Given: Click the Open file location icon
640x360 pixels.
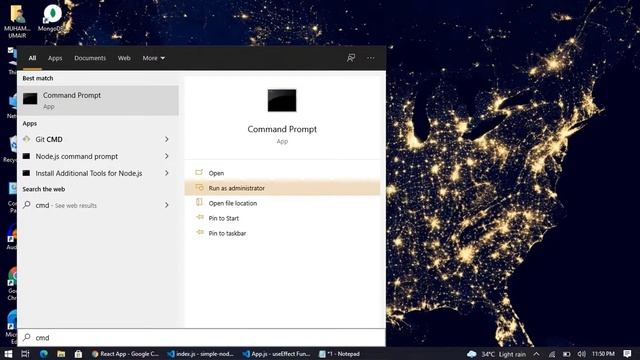Looking at the screenshot, I should pyautogui.click(x=199, y=202).
